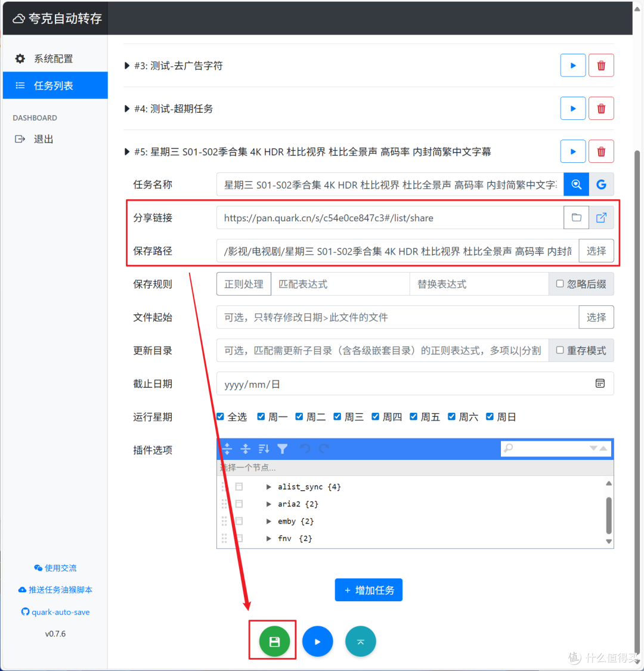644x671 pixels.
Task: Click the blue run-all floating button
Action: click(x=317, y=641)
